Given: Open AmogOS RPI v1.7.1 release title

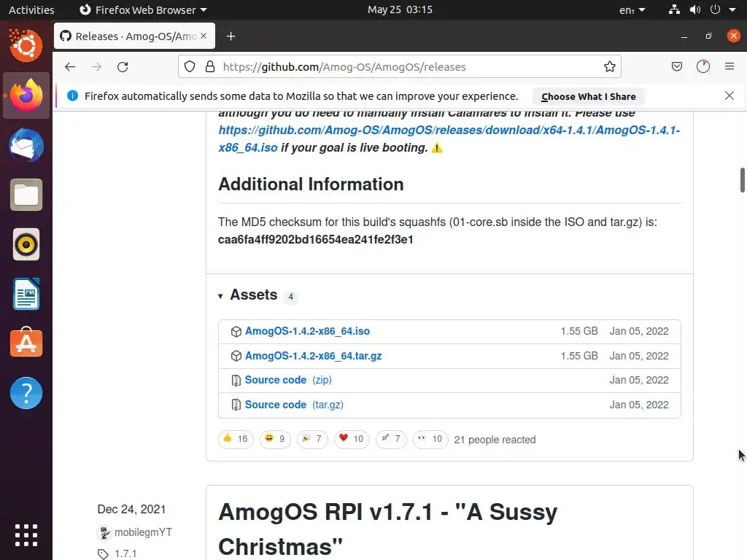Looking at the screenshot, I should 387,529.
